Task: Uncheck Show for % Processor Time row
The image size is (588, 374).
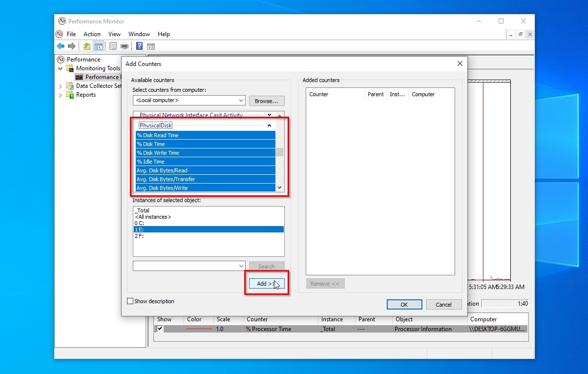Action: (x=160, y=329)
